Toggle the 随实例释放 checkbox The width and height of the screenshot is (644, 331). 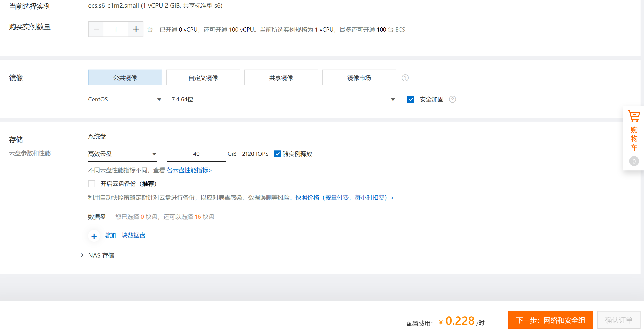pos(277,154)
